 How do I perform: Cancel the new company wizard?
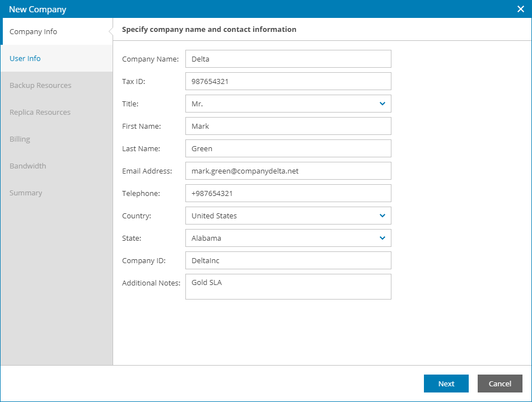pos(500,384)
